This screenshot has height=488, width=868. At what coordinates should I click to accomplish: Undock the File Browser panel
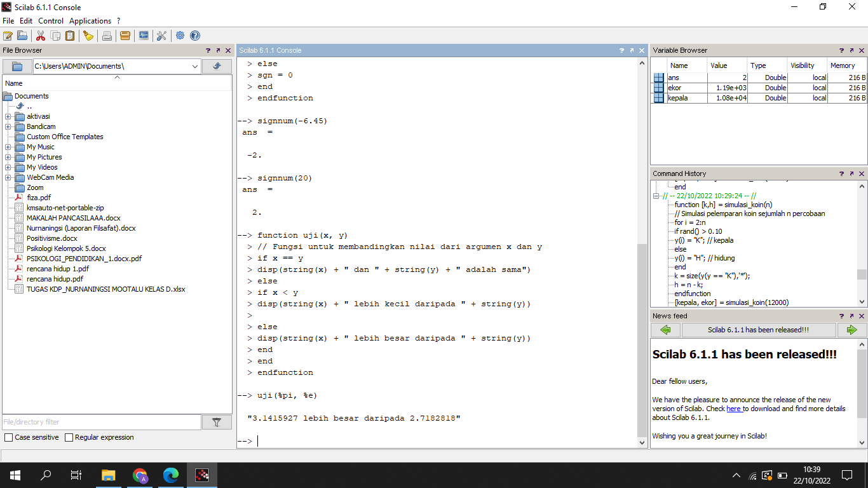[x=218, y=50]
